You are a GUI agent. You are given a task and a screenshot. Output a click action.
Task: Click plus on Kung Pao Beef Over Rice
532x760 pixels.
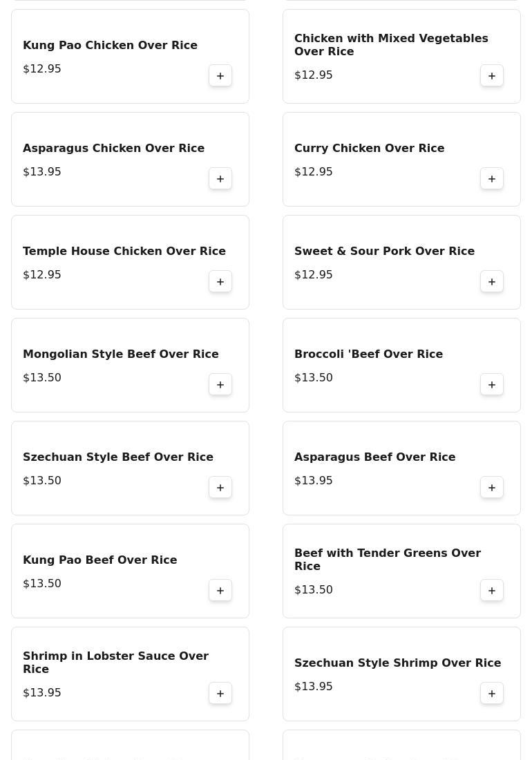pyautogui.click(x=220, y=591)
